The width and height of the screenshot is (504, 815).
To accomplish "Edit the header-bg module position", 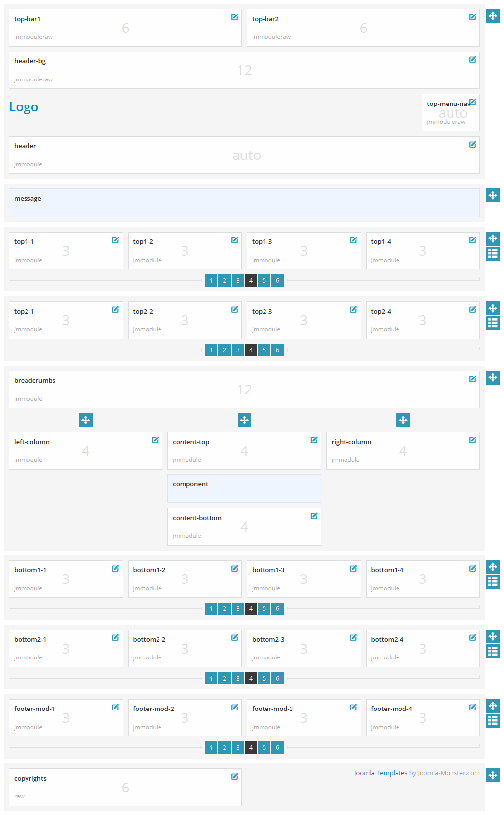I will [472, 60].
